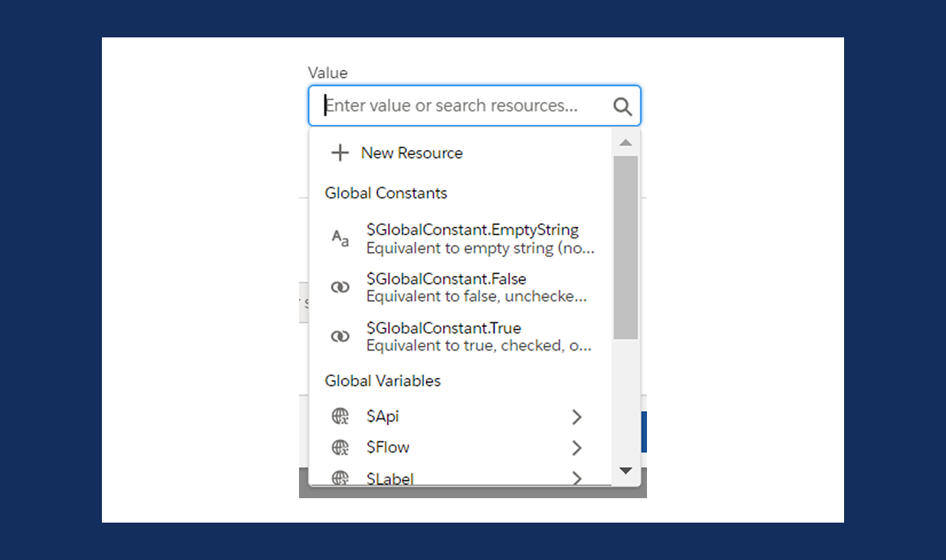The width and height of the screenshot is (946, 560).
Task: Select the New Resource option
Action: point(460,153)
